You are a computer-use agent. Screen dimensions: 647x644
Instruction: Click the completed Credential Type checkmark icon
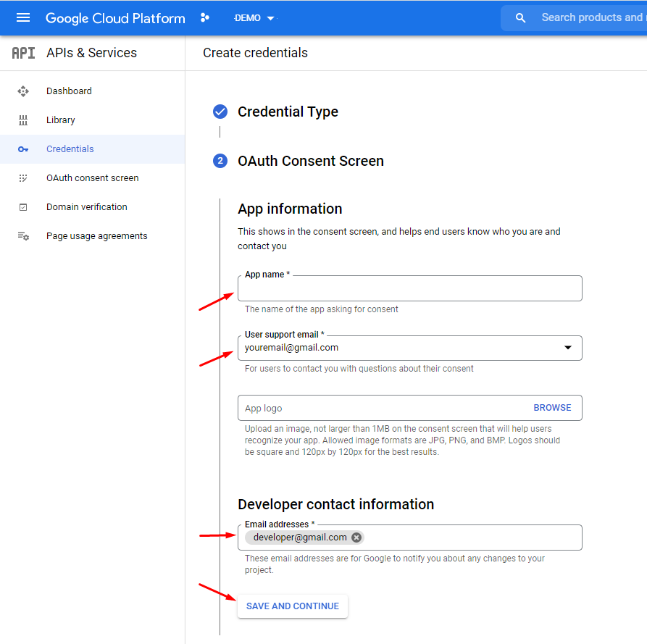(x=220, y=112)
